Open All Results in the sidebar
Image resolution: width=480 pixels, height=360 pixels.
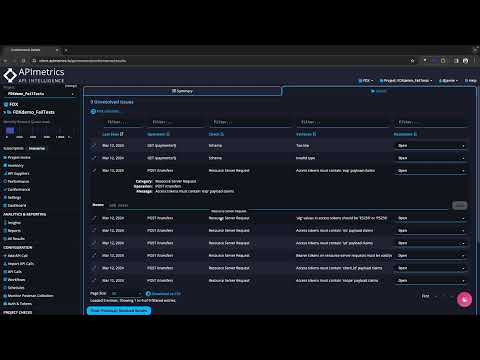pos(15,239)
